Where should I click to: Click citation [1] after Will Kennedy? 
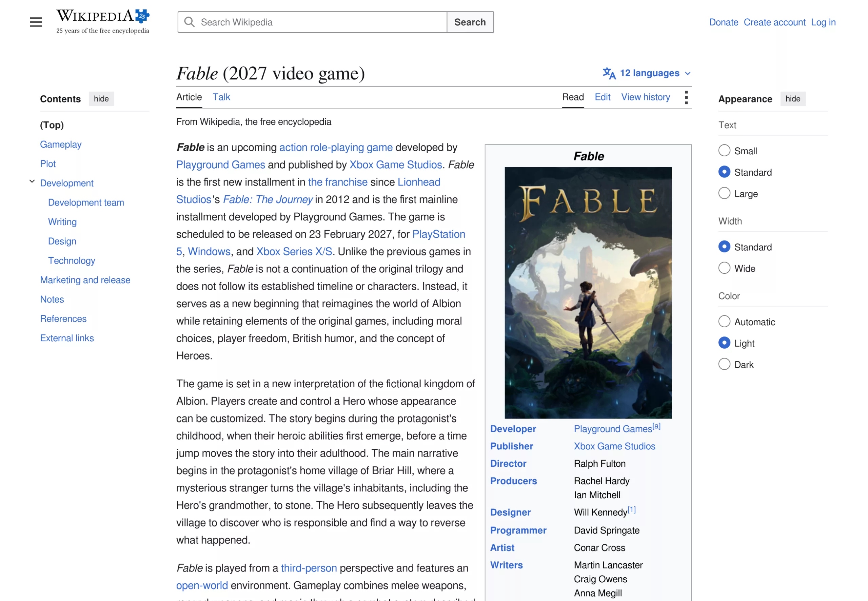(x=632, y=510)
